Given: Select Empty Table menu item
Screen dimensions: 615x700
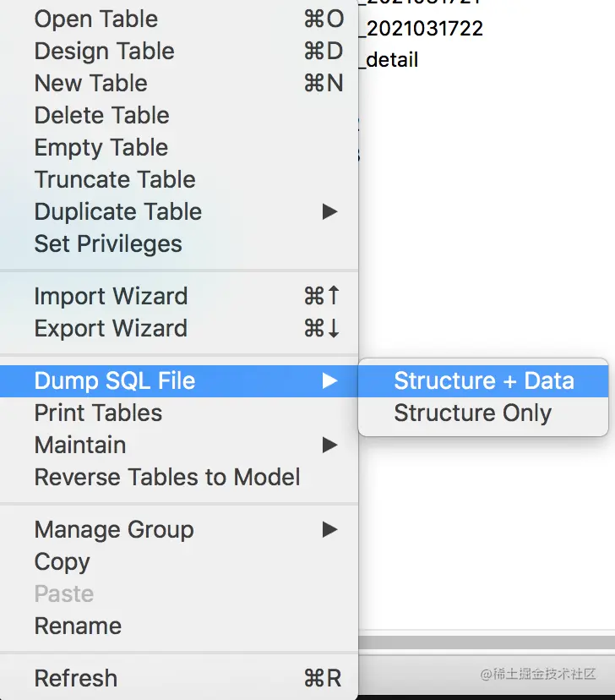Looking at the screenshot, I should point(101,148).
